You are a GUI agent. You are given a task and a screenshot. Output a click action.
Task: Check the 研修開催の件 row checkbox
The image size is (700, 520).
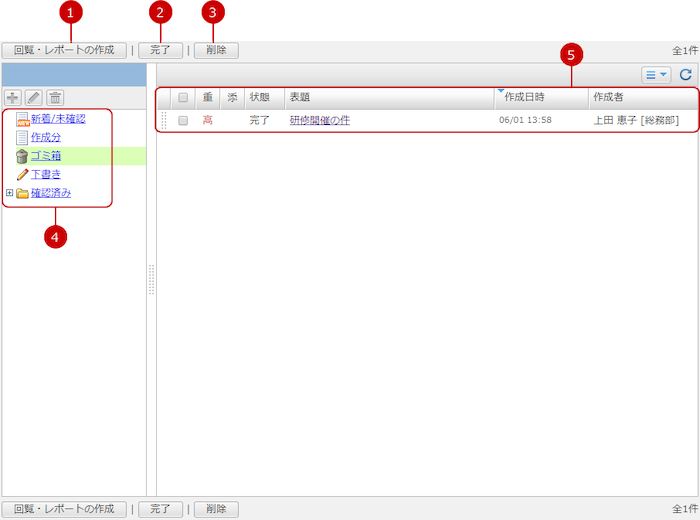click(x=183, y=121)
